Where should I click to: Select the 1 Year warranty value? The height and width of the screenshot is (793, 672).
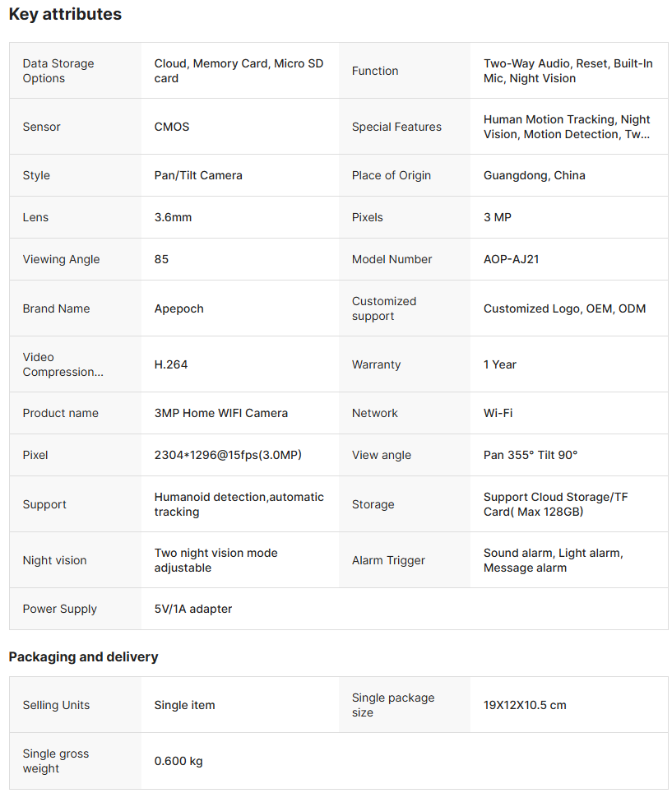(x=500, y=364)
